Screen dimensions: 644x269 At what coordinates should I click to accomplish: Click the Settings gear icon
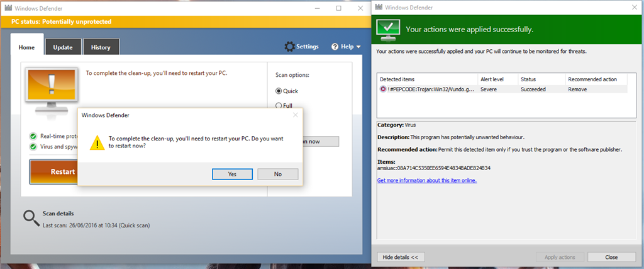[289, 47]
